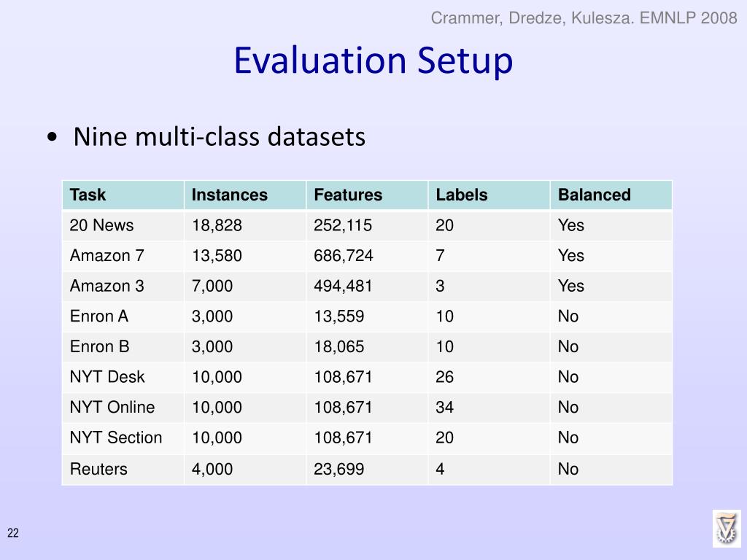
Task: Click Yes in the Amazon 7 row
Action: [x=571, y=256]
